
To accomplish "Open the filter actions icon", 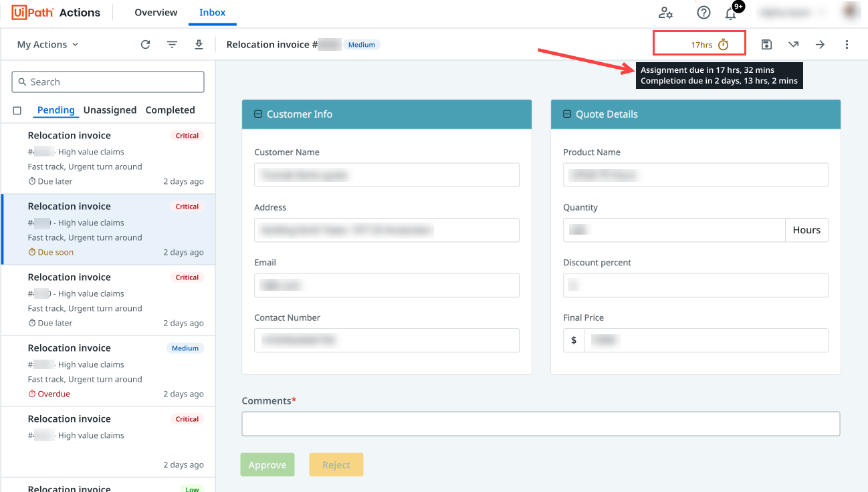I will (172, 45).
